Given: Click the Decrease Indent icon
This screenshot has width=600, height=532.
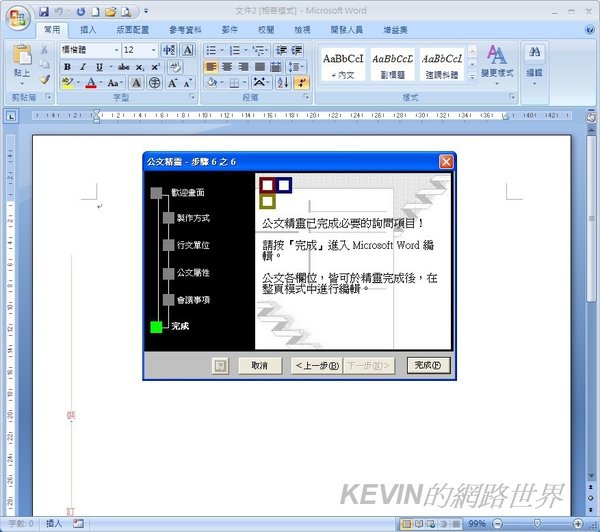Looking at the screenshot, I should (281, 50).
